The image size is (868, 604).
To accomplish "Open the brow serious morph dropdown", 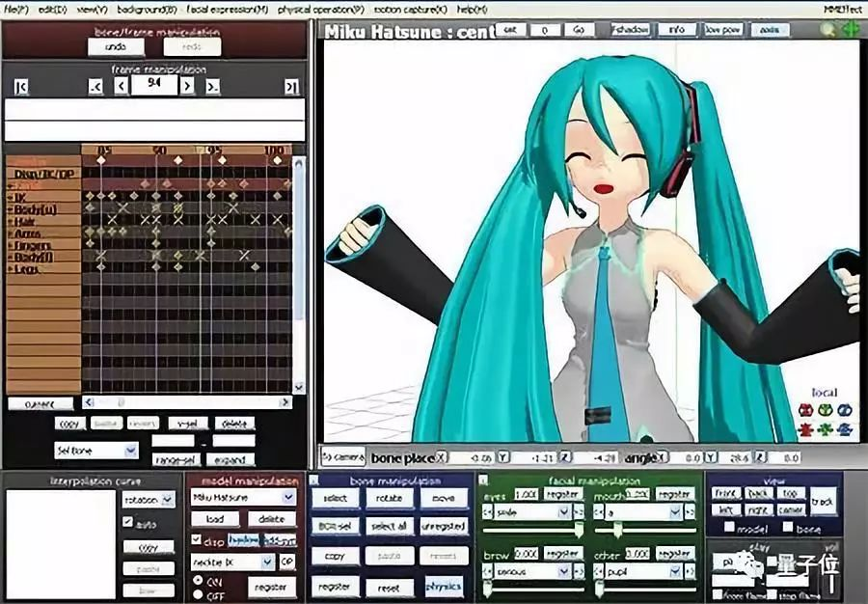I will pyautogui.click(x=531, y=571).
